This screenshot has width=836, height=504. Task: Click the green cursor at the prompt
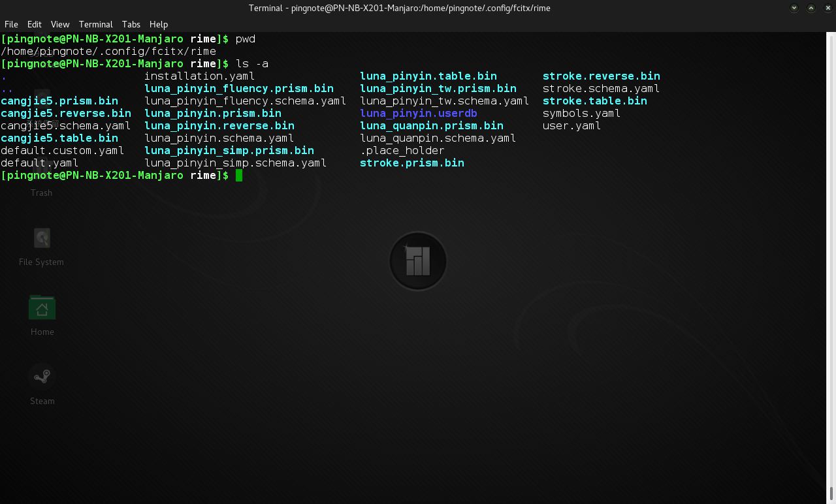pos(239,176)
